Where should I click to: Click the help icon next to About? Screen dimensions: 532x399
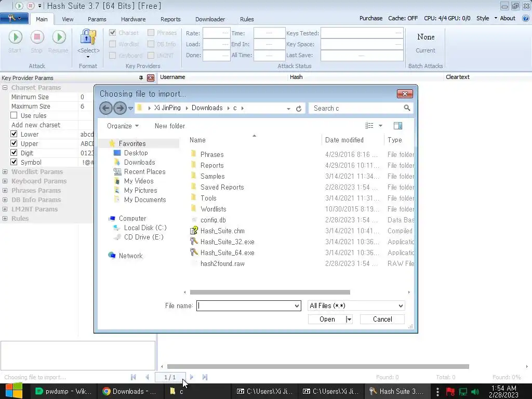pos(525,18)
